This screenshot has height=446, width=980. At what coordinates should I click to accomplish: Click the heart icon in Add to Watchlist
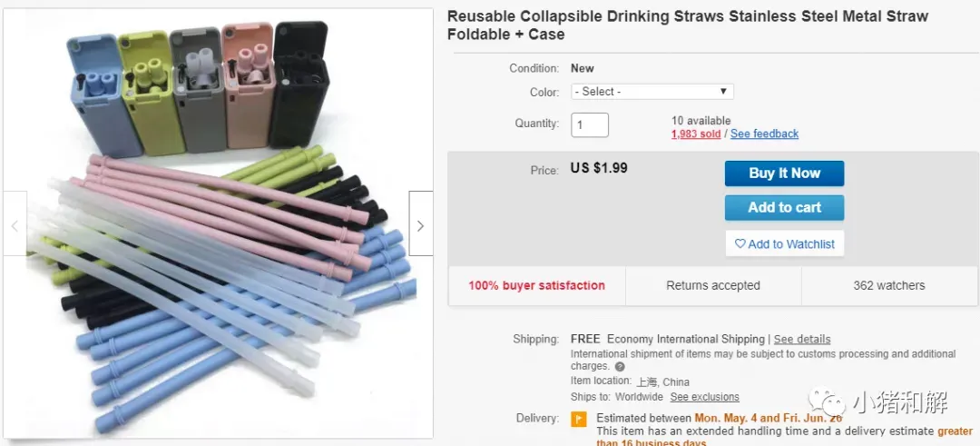[x=740, y=244]
